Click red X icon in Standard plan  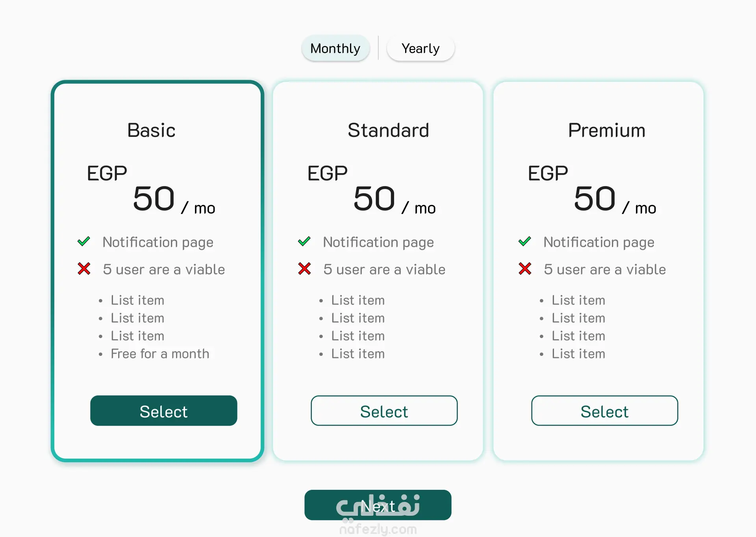pos(304,269)
